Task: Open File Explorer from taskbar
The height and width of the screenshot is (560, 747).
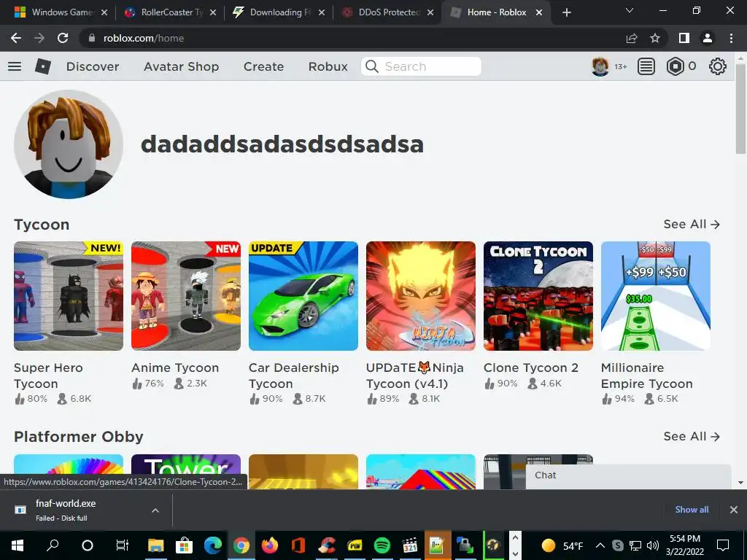Action: [156, 545]
